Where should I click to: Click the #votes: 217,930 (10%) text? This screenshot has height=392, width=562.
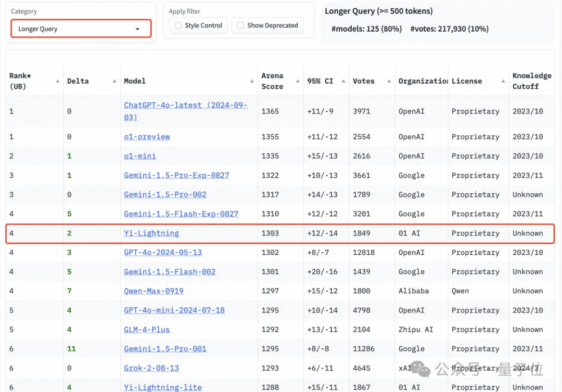pyautogui.click(x=450, y=29)
